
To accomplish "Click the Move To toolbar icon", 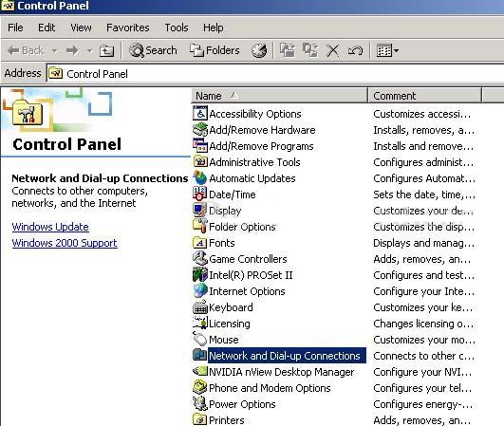I will click(287, 50).
